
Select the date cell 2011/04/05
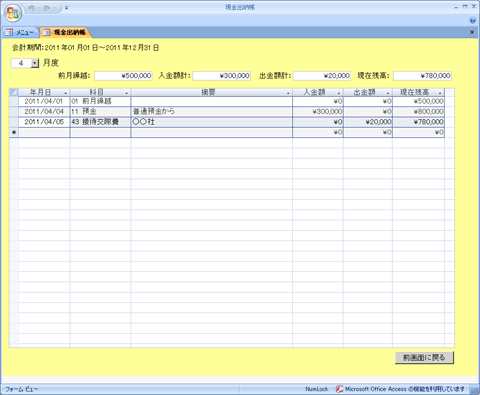(x=44, y=122)
